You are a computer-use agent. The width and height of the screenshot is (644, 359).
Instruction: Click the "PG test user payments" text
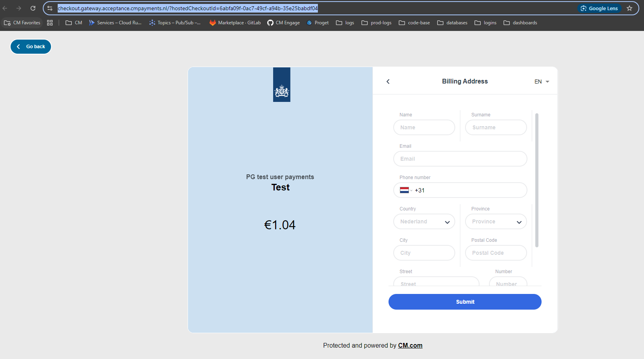pos(280,177)
